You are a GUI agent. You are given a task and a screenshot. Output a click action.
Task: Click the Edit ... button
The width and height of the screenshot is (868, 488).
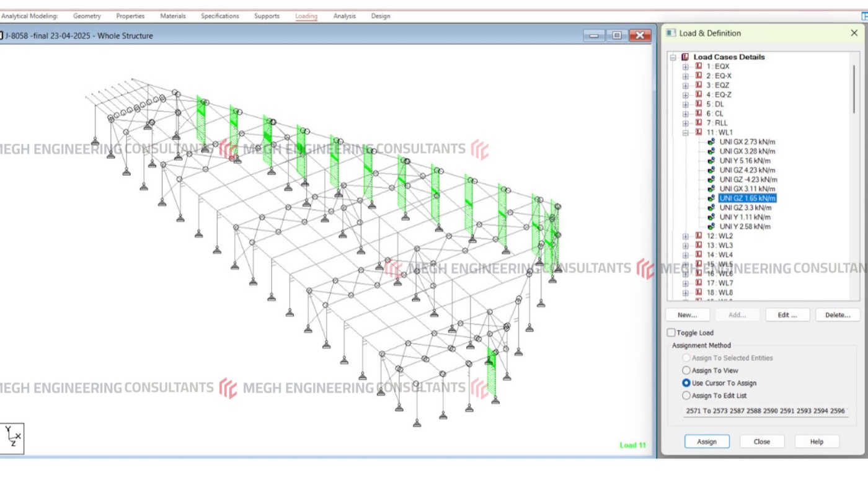pyautogui.click(x=787, y=315)
